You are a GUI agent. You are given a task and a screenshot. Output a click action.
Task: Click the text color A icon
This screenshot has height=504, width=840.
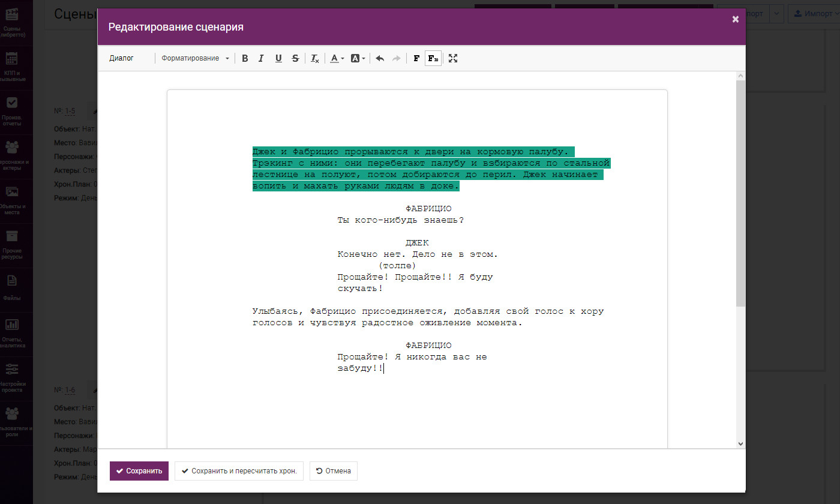coord(334,58)
